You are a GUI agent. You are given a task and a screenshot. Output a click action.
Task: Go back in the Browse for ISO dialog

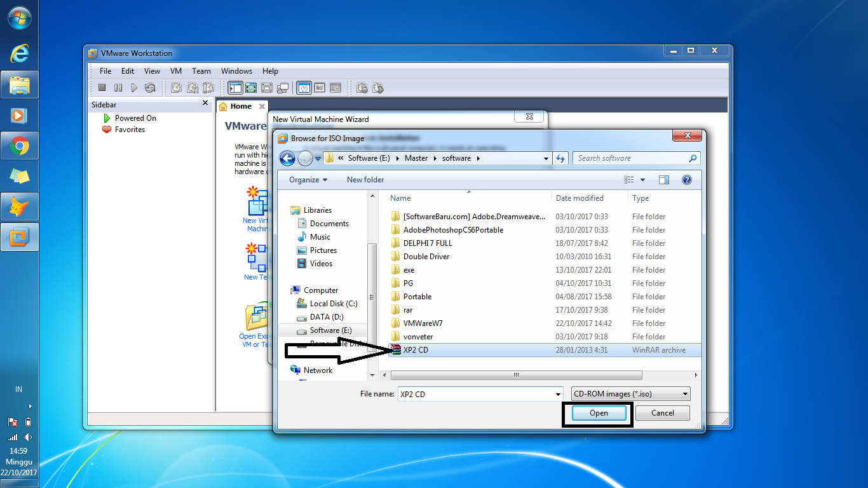pyautogui.click(x=287, y=158)
